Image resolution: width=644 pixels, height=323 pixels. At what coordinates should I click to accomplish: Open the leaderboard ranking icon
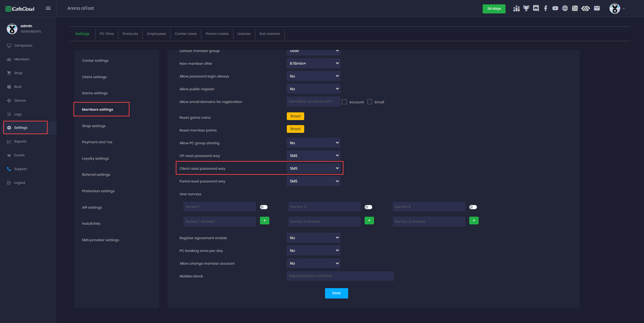tap(516, 8)
